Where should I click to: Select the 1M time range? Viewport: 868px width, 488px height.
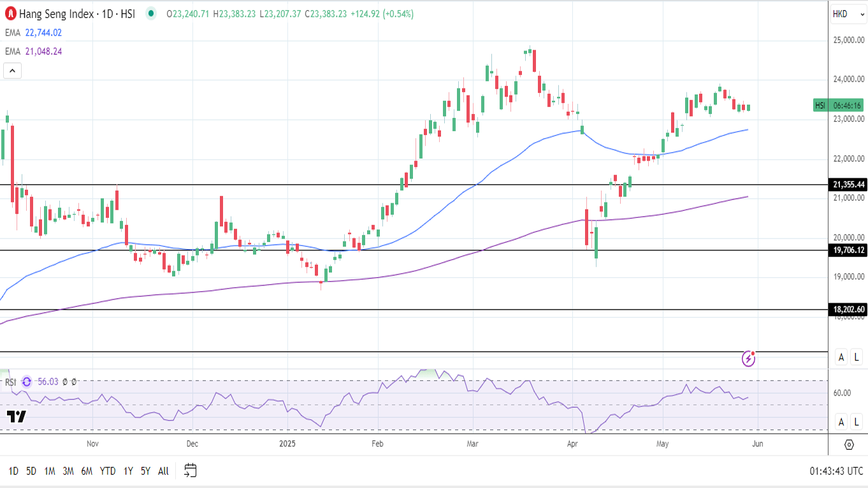point(50,471)
